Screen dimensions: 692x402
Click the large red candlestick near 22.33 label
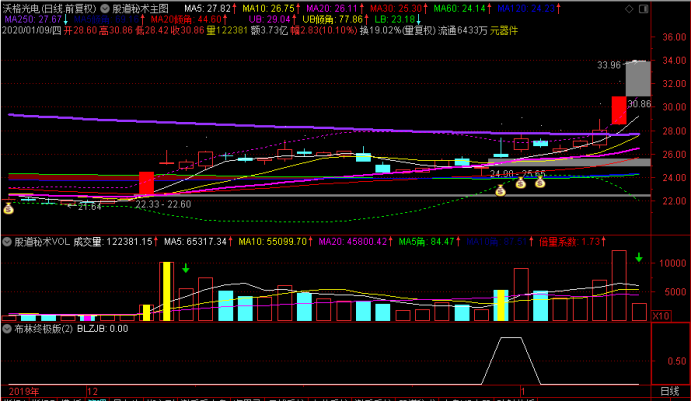146,183
